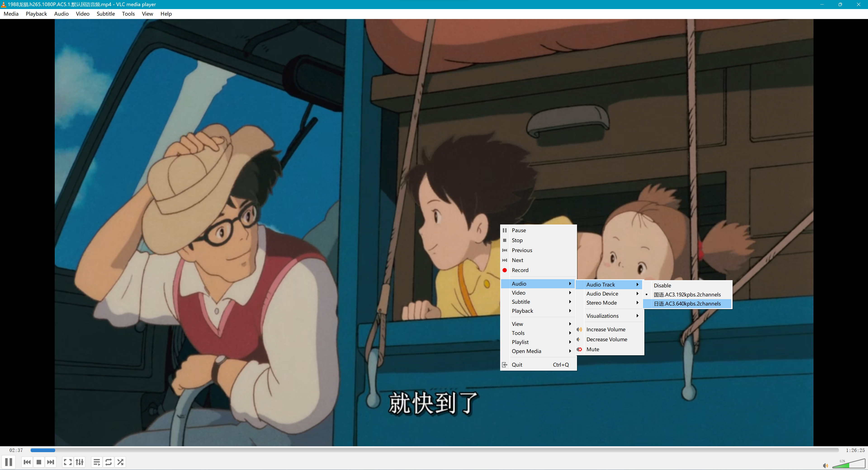Expand the Open Media submenu
Image resolution: width=868 pixels, height=470 pixels.
(x=538, y=351)
